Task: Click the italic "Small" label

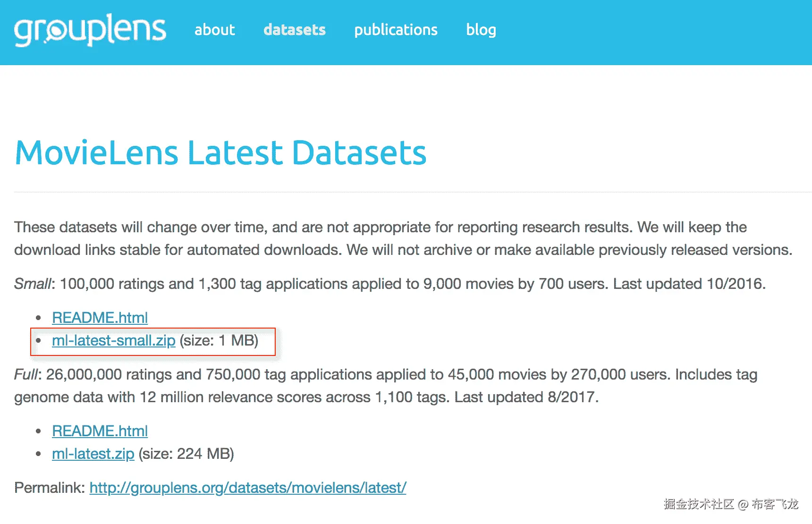Action: pos(32,284)
